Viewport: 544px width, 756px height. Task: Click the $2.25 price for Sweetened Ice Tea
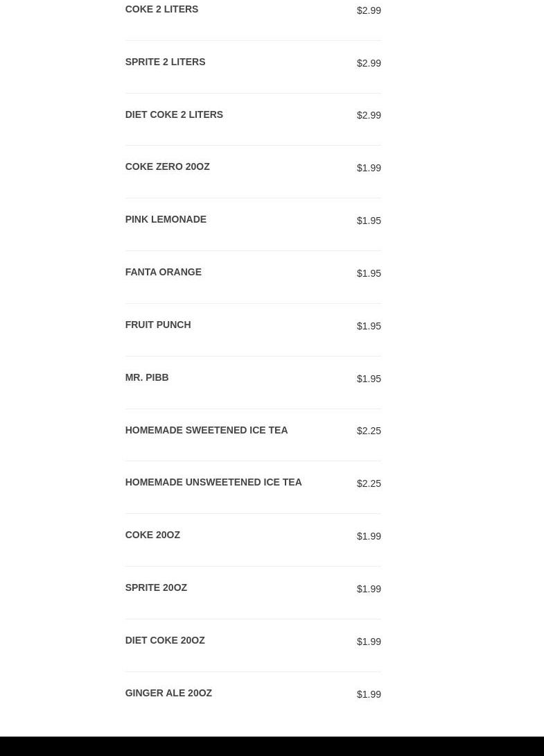click(x=369, y=431)
